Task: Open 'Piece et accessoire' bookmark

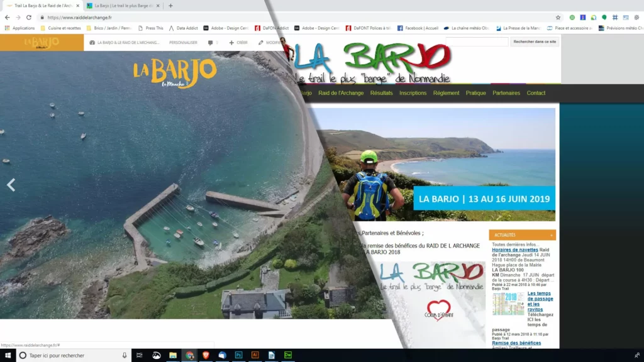Action: point(569,28)
